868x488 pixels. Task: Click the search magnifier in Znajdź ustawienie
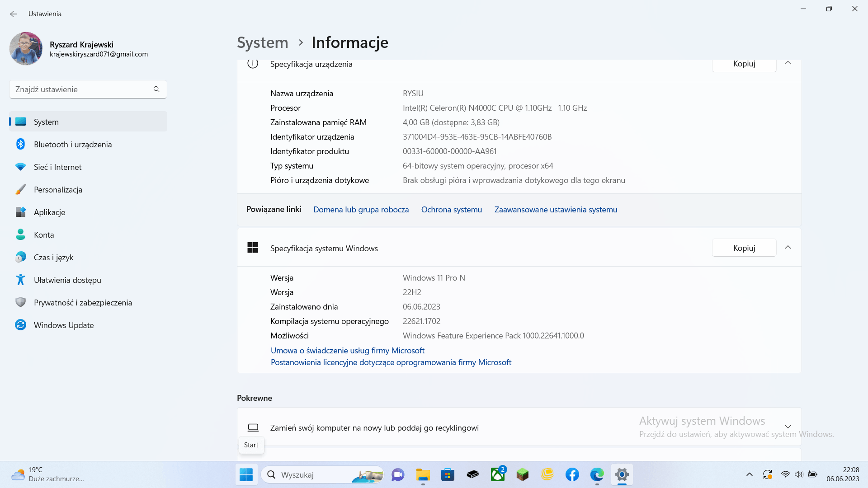[x=156, y=89]
